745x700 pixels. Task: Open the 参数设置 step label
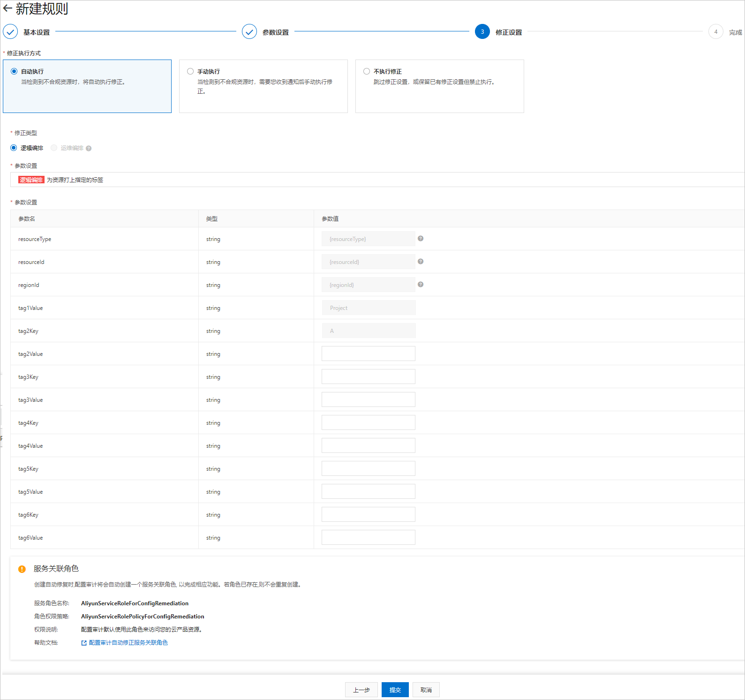click(x=276, y=32)
